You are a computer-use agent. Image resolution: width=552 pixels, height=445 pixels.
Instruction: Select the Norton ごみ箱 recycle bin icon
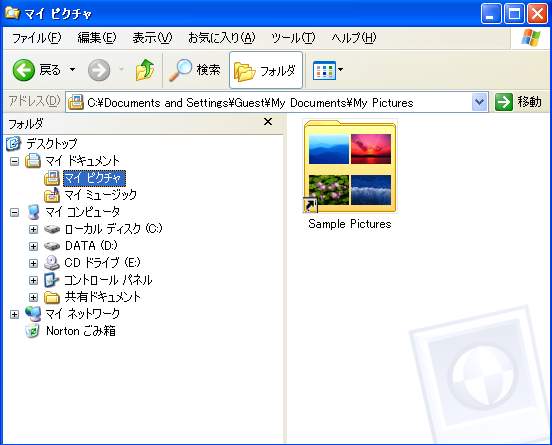coord(33,331)
